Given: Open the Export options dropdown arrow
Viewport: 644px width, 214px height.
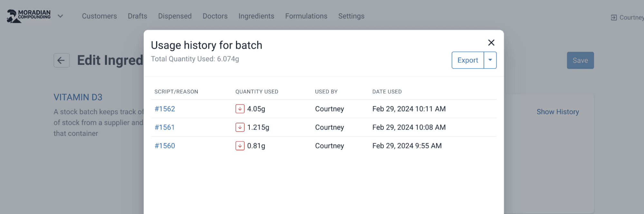Looking at the screenshot, I should (490, 60).
